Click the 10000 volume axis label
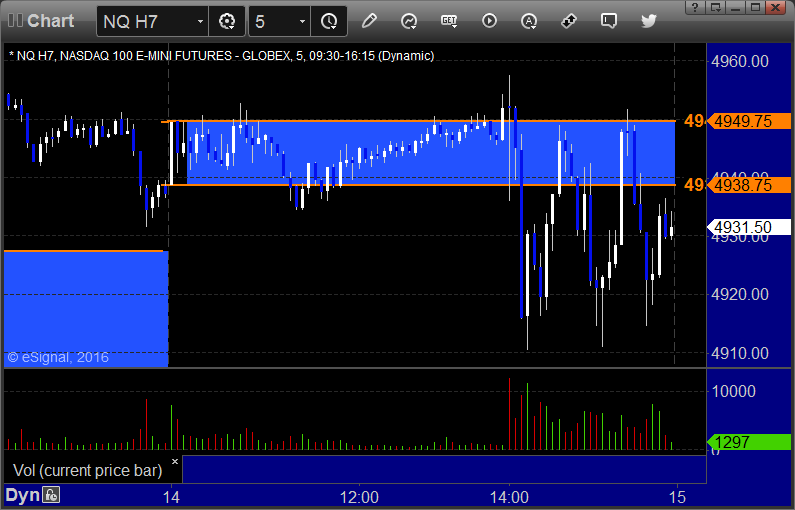This screenshot has width=795, height=510. 734,391
